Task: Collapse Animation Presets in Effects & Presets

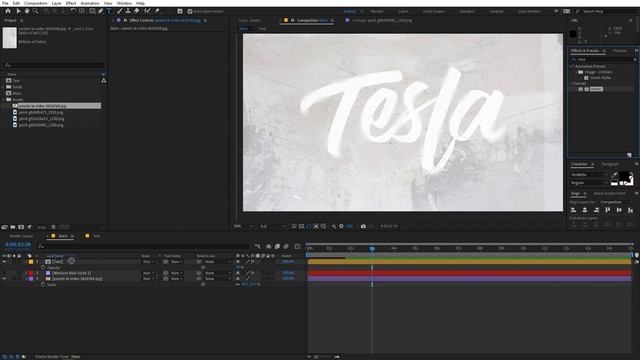Action: tap(571, 66)
